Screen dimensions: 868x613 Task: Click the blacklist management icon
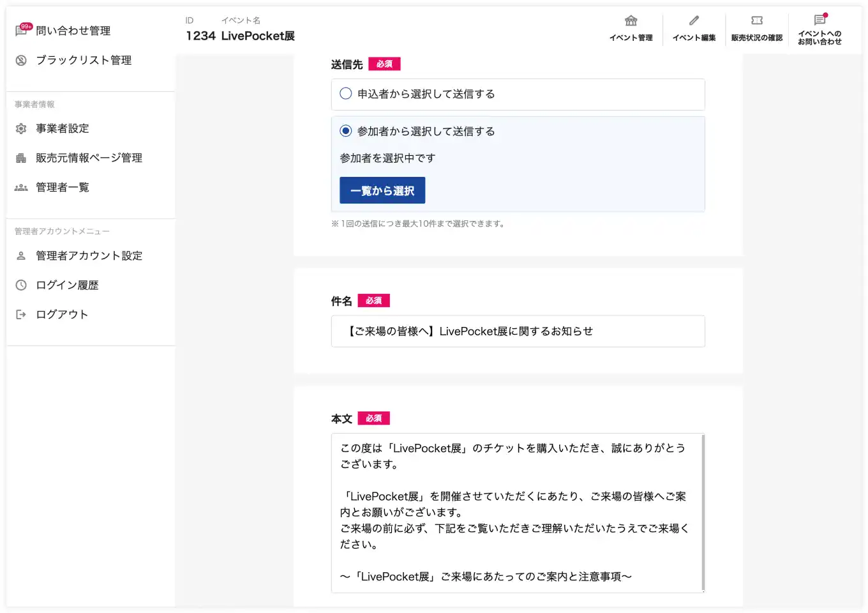[21, 61]
